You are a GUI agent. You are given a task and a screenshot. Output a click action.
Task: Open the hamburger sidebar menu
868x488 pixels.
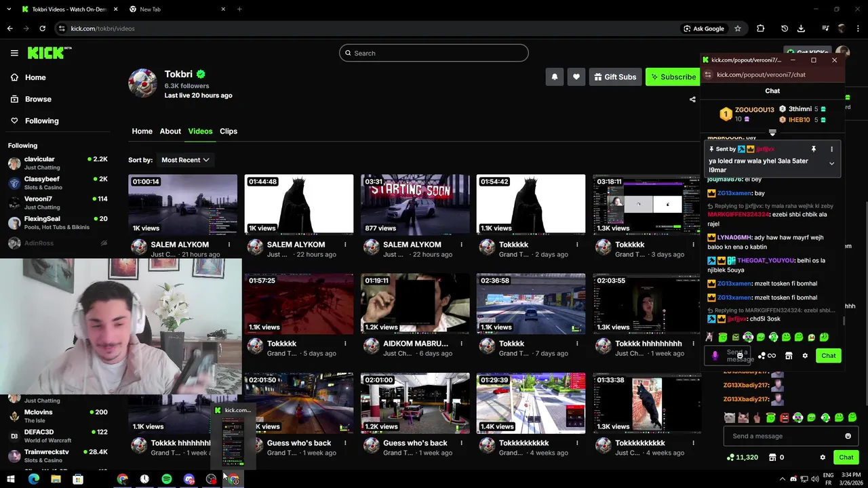[14, 53]
